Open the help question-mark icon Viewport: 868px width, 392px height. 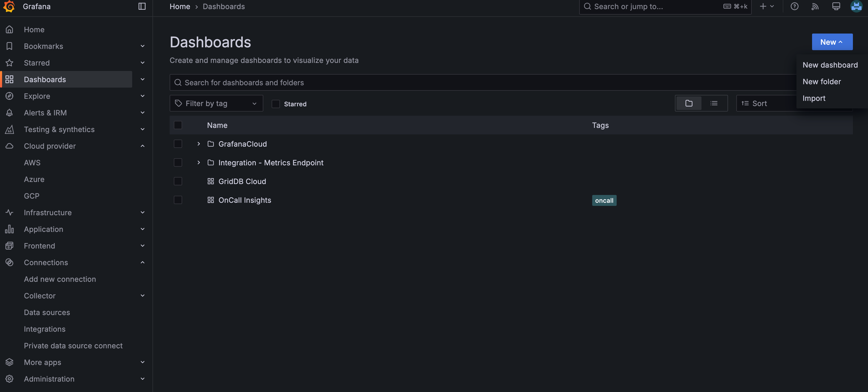point(794,6)
